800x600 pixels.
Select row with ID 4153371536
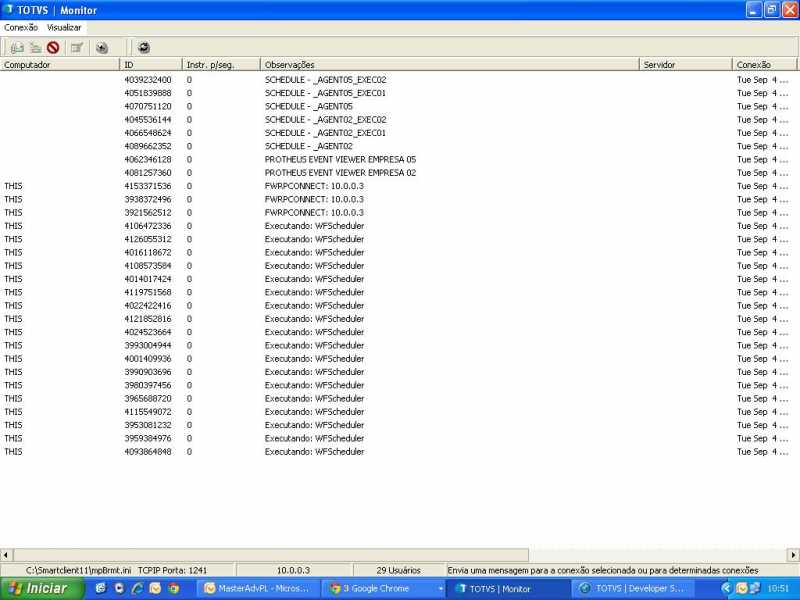click(x=398, y=186)
